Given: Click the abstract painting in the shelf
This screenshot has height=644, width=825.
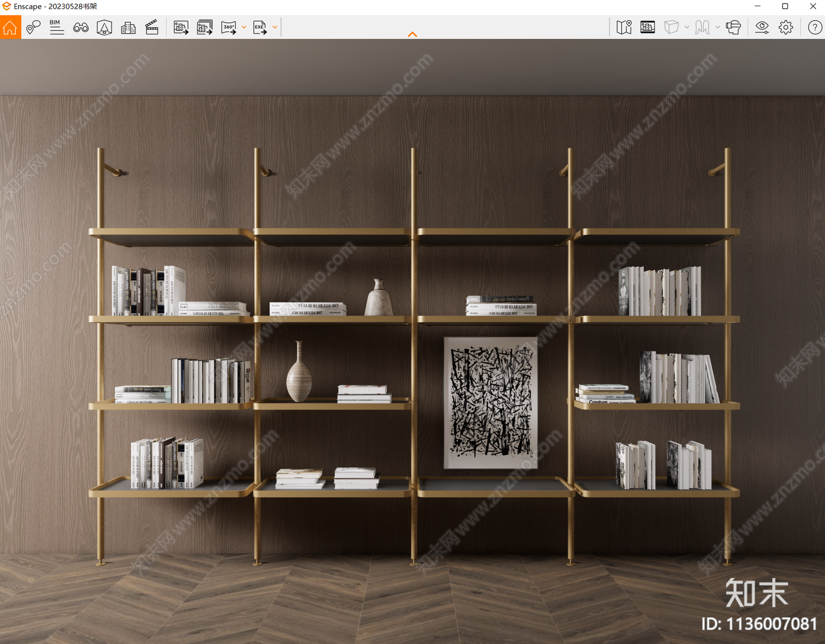Looking at the screenshot, I should 490,403.
